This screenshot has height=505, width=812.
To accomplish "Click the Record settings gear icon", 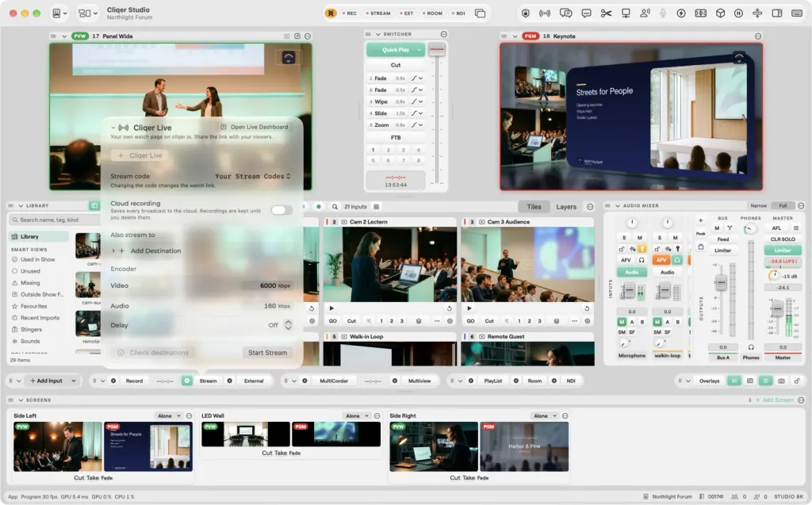I will point(113,381).
